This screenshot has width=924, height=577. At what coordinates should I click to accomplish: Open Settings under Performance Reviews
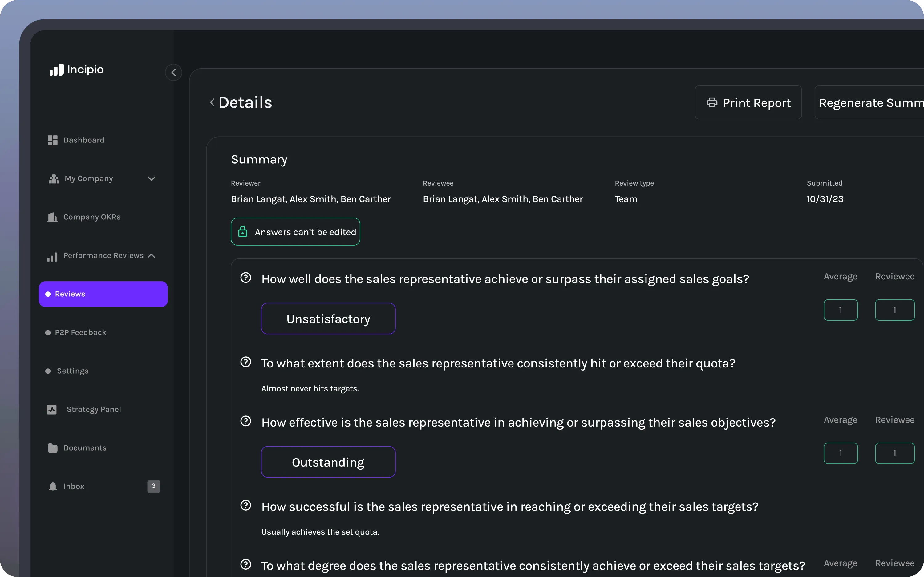[x=73, y=371]
